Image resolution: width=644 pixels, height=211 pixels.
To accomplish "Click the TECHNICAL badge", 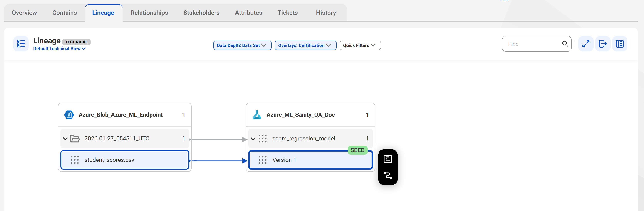I will point(76,42).
